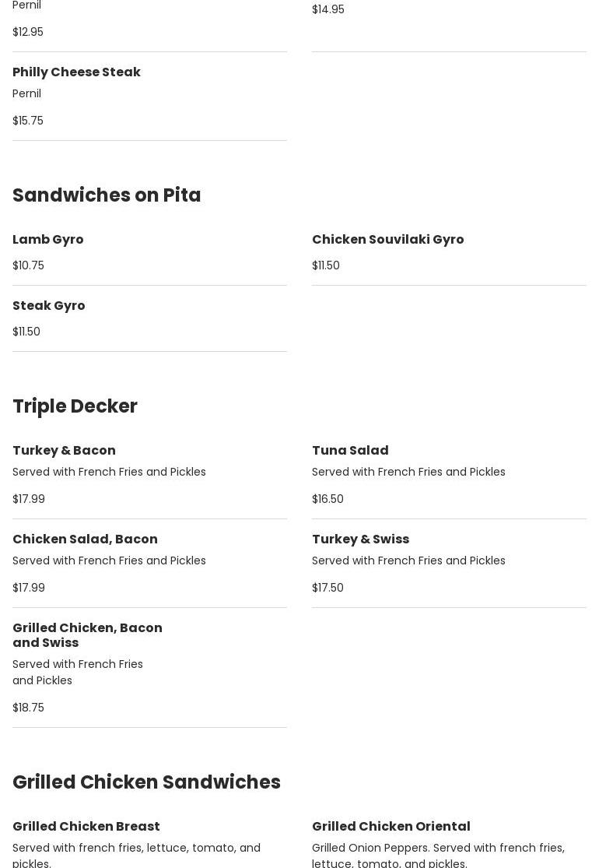Pick the Turkey & Swiss sandwich
599x868 pixels.
click(x=361, y=539)
